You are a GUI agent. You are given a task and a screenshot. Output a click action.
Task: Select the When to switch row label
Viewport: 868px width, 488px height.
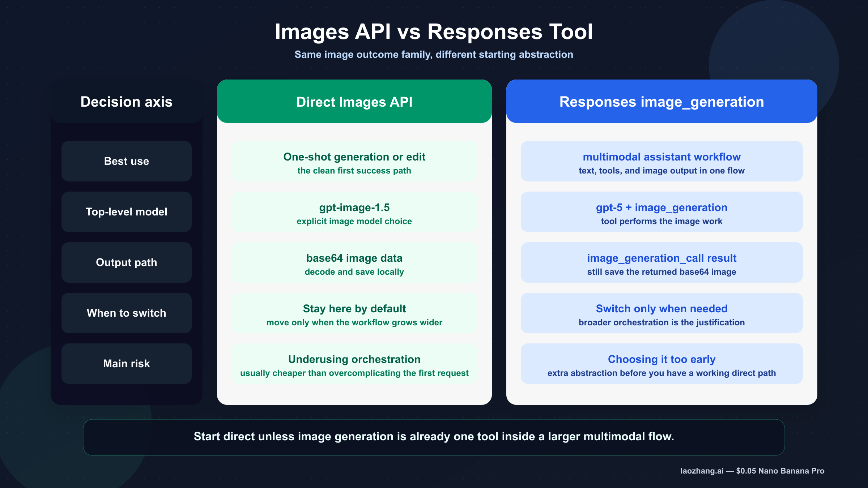(x=126, y=313)
